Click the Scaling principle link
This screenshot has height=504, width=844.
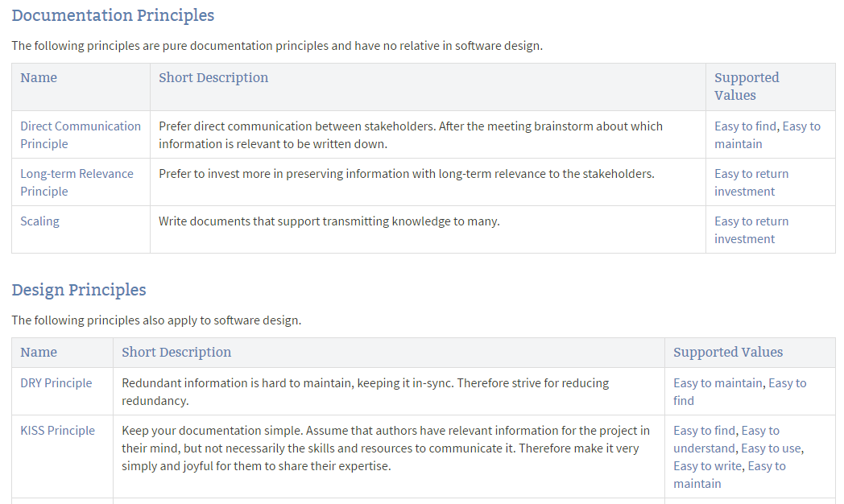pyautogui.click(x=39, y=221)
